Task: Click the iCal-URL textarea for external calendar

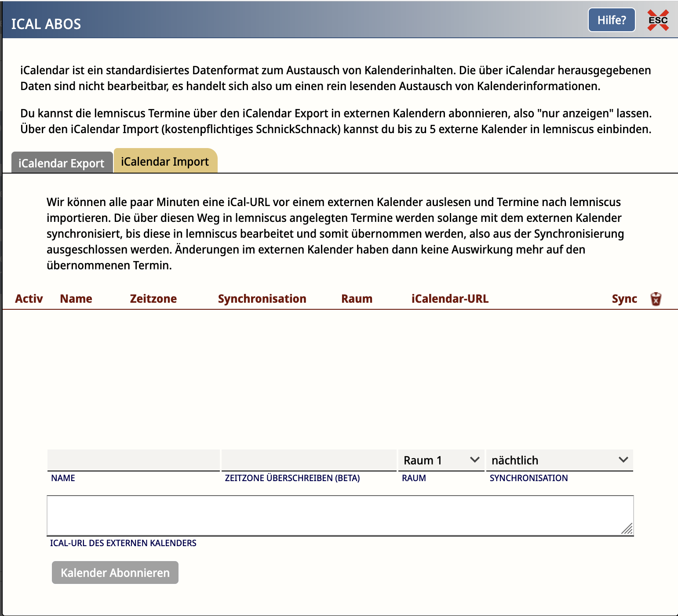Action: point(340,515)
